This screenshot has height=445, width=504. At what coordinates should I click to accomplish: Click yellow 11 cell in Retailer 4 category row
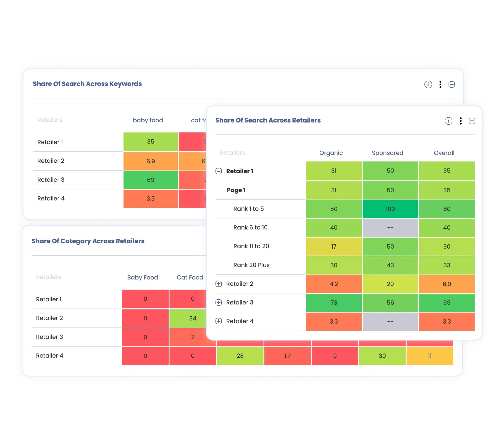coord(430,356)
